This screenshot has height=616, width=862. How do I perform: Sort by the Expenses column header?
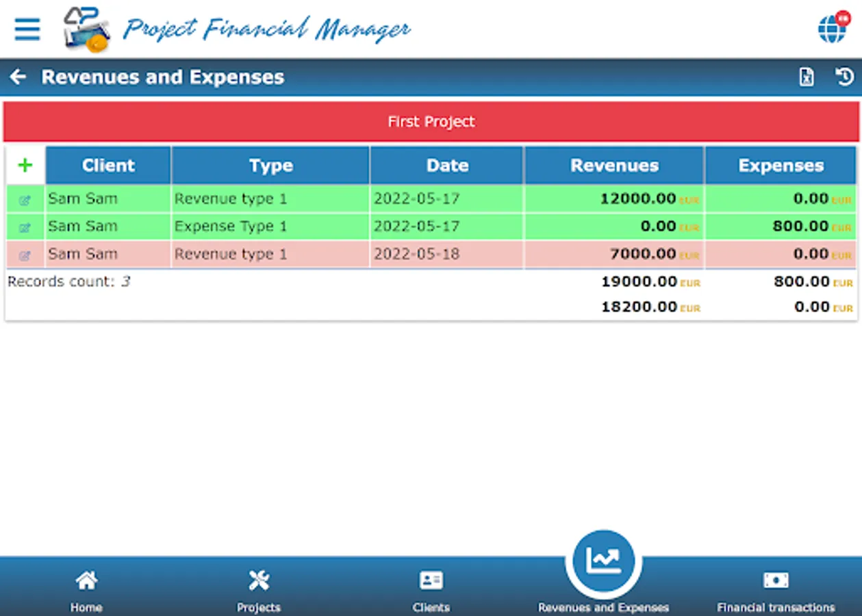point(781,166)
